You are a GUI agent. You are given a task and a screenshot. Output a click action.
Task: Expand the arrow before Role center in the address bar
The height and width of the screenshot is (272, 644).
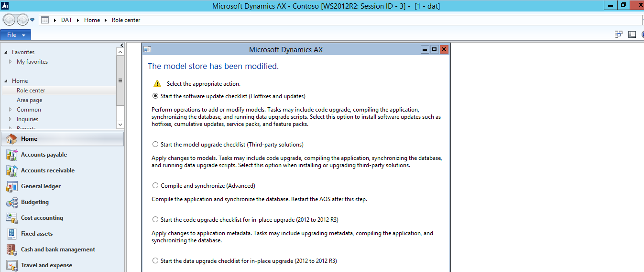106,20
